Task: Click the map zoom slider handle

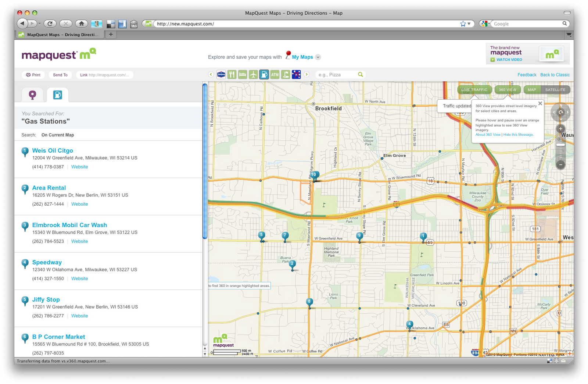Action: (x=560, y=145)
